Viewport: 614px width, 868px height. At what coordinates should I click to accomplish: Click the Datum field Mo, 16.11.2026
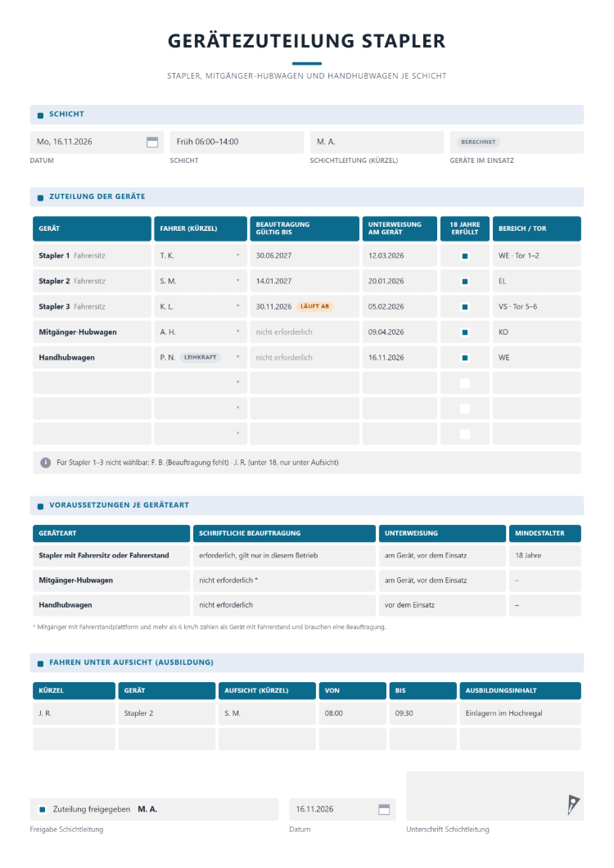[x=97, y=142]
